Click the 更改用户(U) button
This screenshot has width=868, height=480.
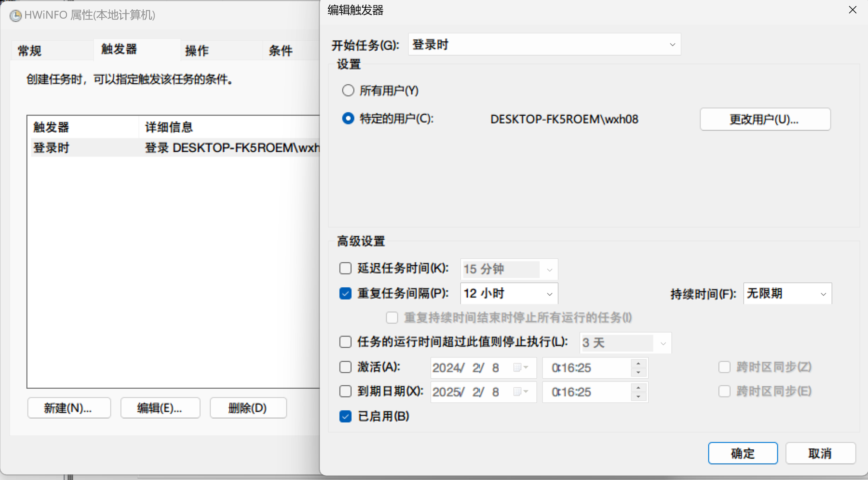tap(765, 119)
